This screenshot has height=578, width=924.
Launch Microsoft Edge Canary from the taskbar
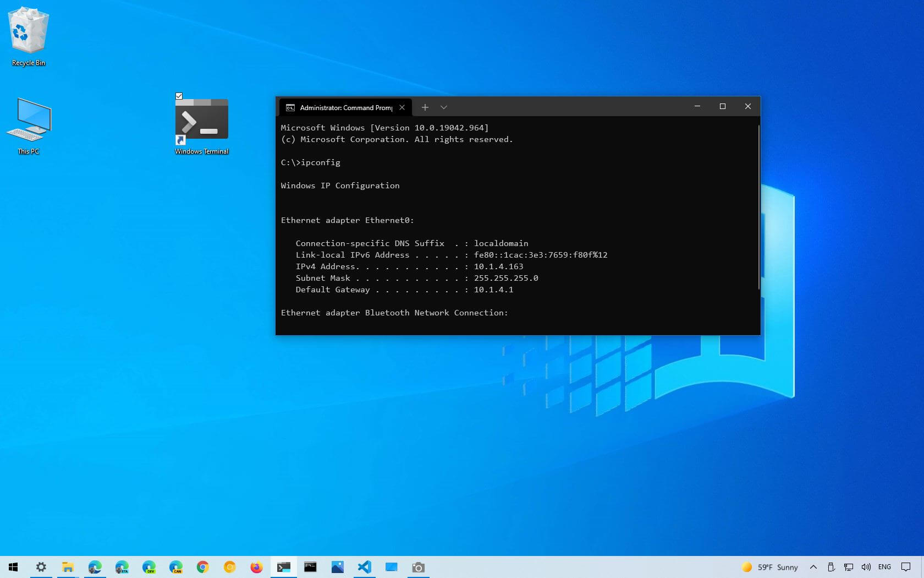(176, 568)
